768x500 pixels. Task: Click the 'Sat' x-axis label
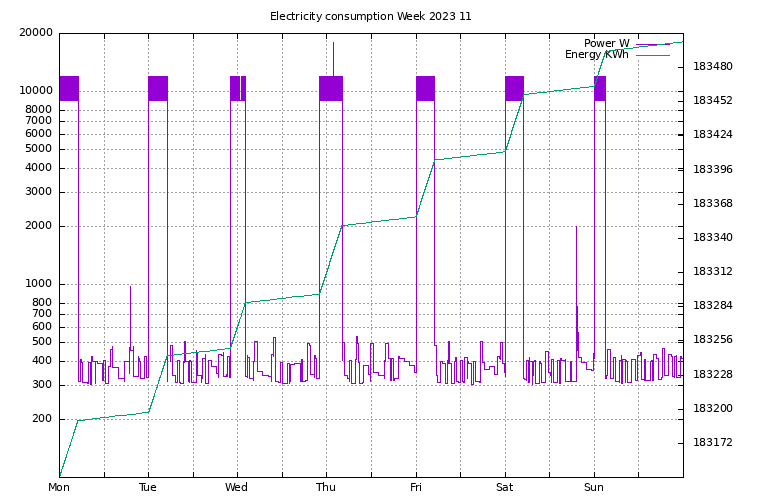[505, 488]
